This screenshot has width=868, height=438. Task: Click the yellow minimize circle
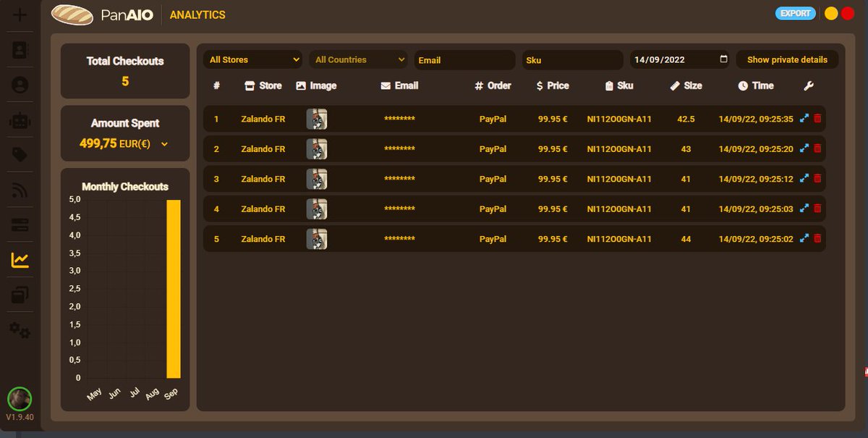[831, 13]
